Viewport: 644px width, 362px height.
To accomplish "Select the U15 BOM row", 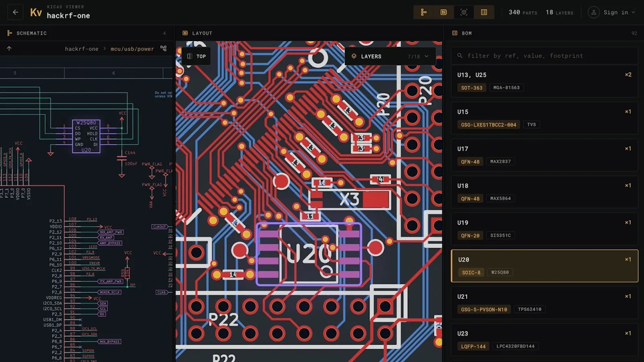I will point(545,118).
